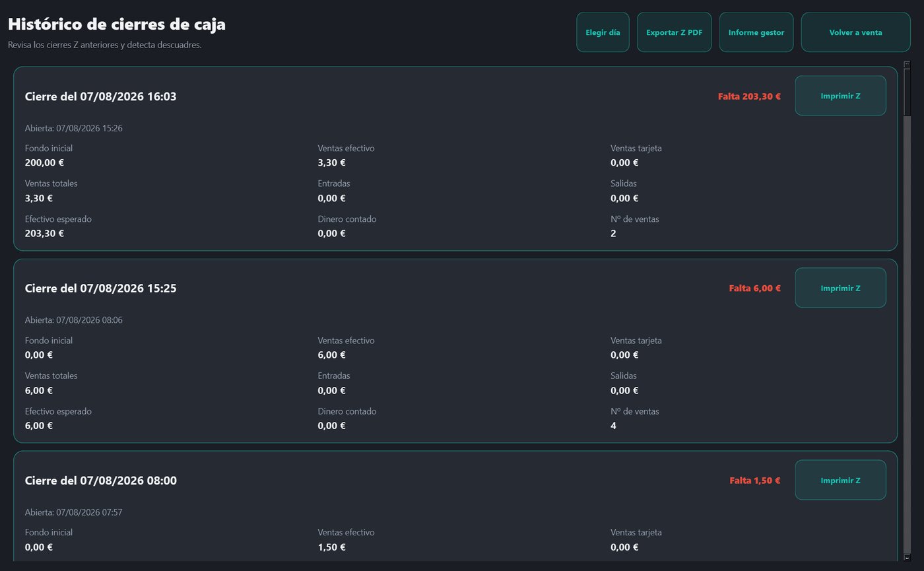924x571 pixels.
Task: Click the red Falta 1,50 € label
Action: (755, 481)
